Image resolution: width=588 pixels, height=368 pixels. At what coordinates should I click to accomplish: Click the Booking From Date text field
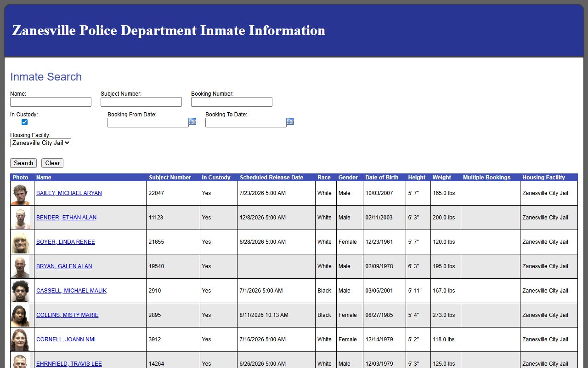[x=148, y=122]
